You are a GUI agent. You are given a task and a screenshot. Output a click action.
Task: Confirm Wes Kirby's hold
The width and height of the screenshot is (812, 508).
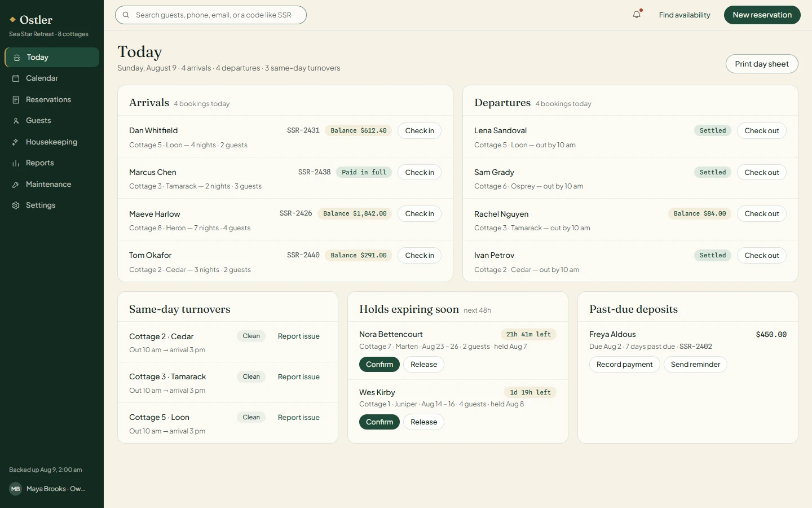coord(379,422)
